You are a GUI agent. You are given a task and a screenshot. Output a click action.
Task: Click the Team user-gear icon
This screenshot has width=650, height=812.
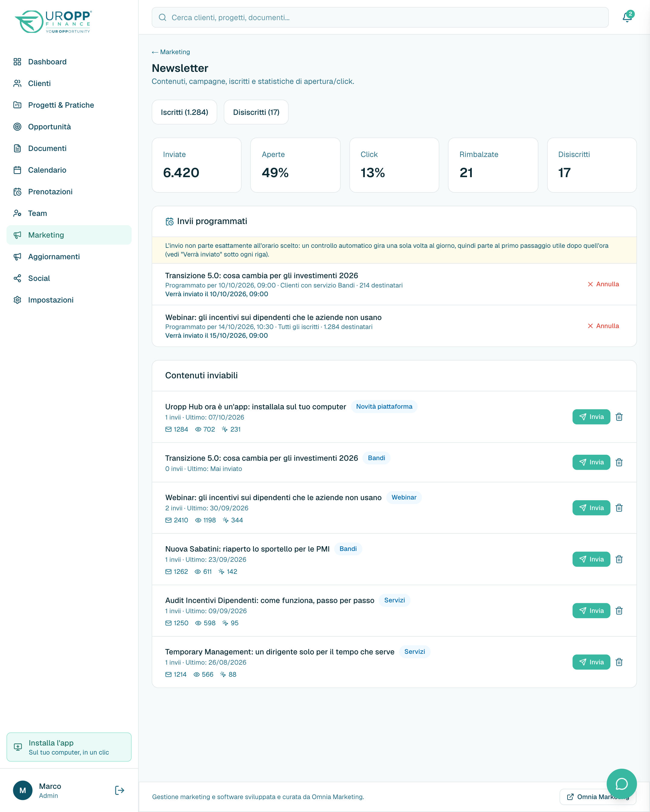pyautogui.click(x=17, y=213)
